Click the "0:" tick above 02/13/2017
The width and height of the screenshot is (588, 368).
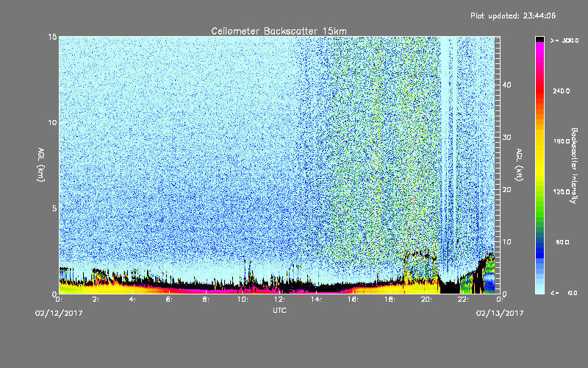tap(500, 300)
